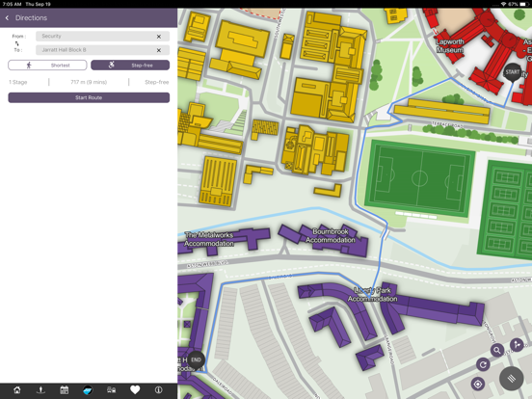Screen dimensions: 532x399
Task: Swap the From and To locations
Action: pos(17,43)
